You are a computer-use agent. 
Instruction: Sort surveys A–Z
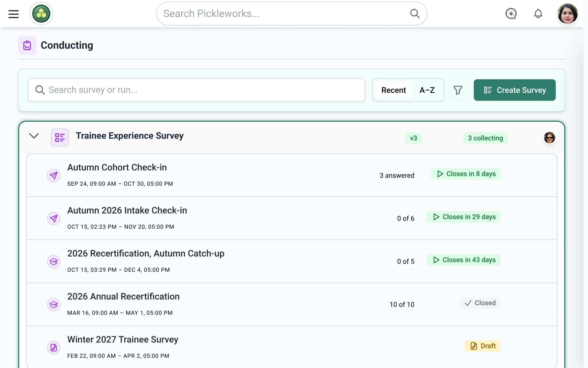point(427,90)
